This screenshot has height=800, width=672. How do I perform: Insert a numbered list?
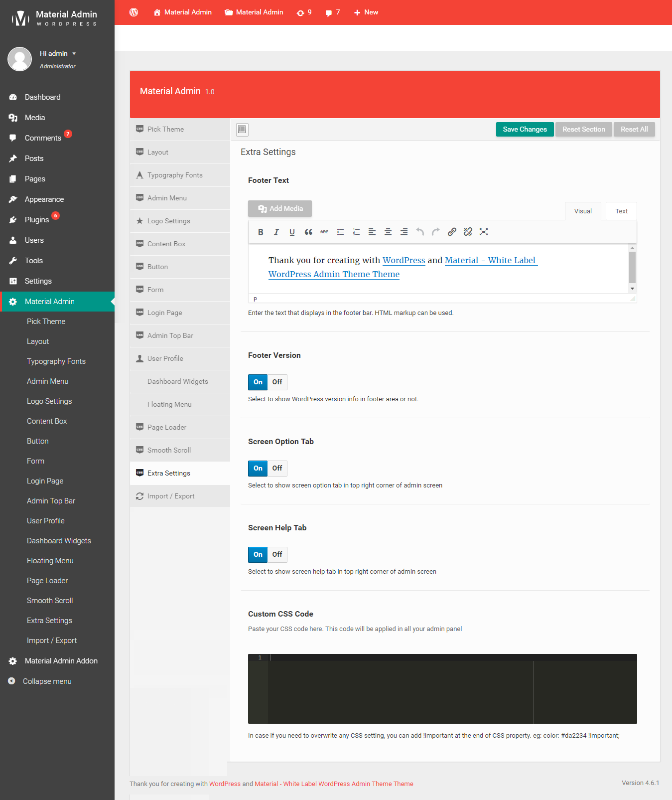tap(356, 232)
